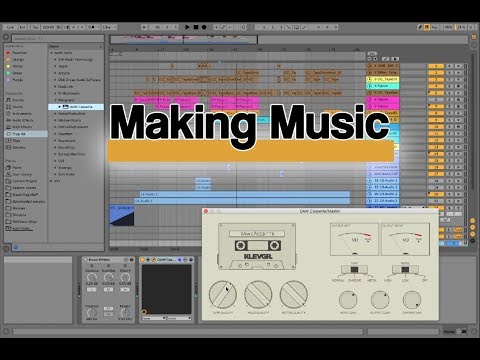This screenshot has height=360, width=480.
Task: Collapse the browser with the show/hide icon
Action: (6, 37)
